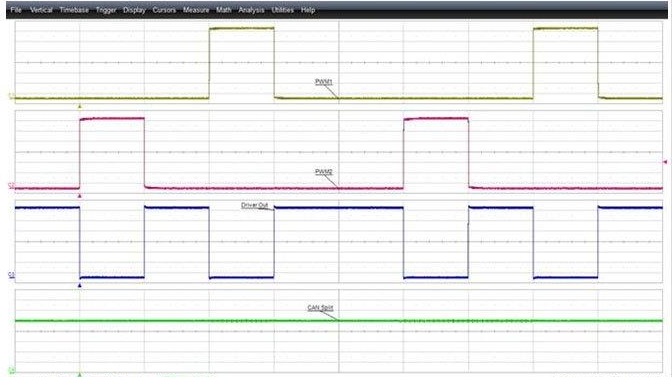Select the PWM2 trace label

tap(324, 172)
